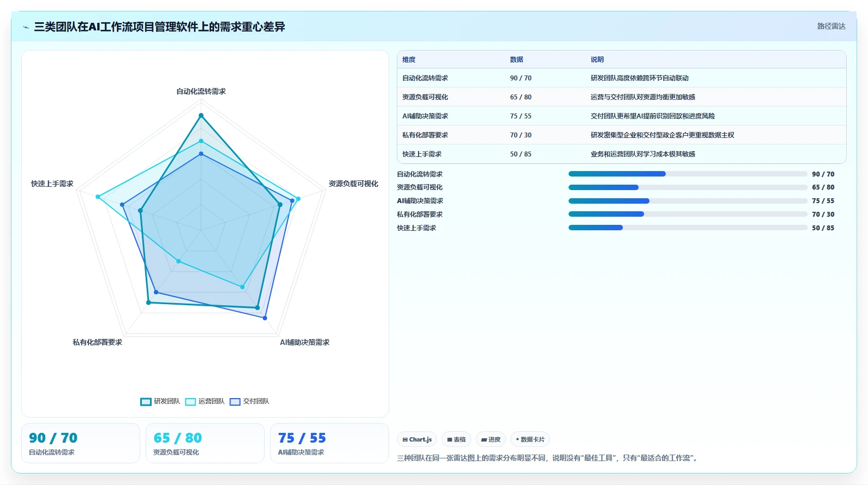Viewport: 868px width, 485px height.
Task: Click the header icon beside the title
Action: pyautogui.click(x=26, y=27)
